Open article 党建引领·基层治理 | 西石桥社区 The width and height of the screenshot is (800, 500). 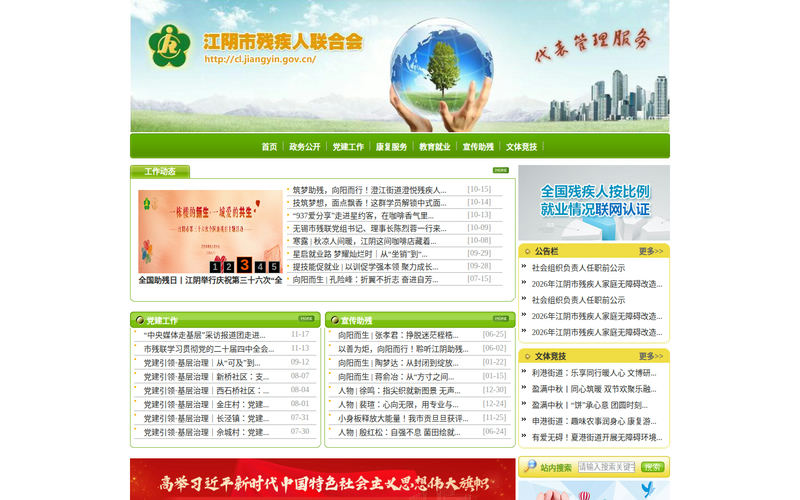[x=206, y=390]
